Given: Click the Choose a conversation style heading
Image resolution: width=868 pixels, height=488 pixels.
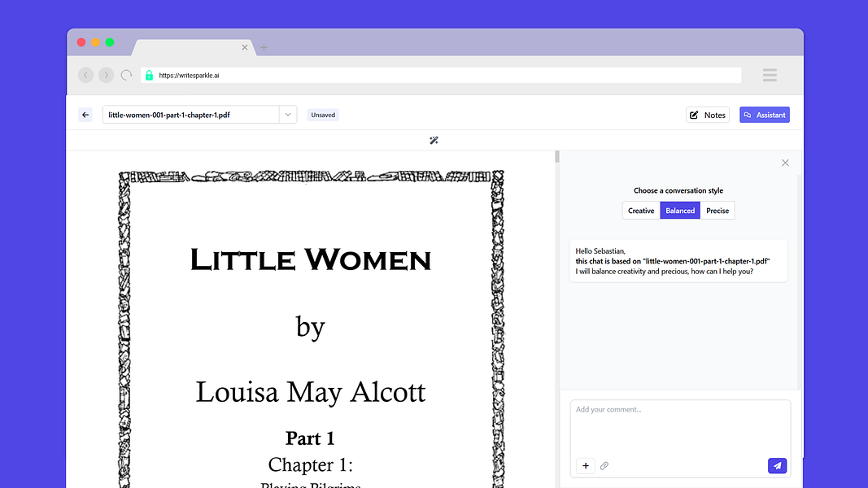Looking at the screenshot, I should point(678,190).
